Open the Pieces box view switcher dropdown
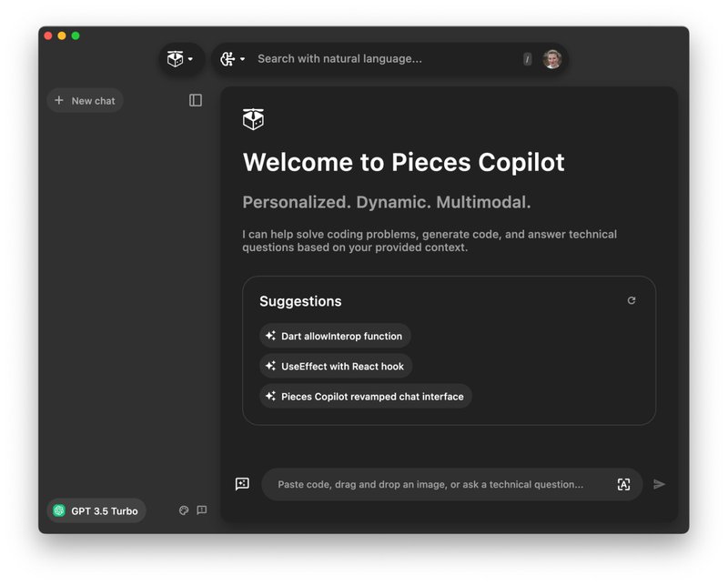This screenshot has height=585, width=728. [180, 59]
